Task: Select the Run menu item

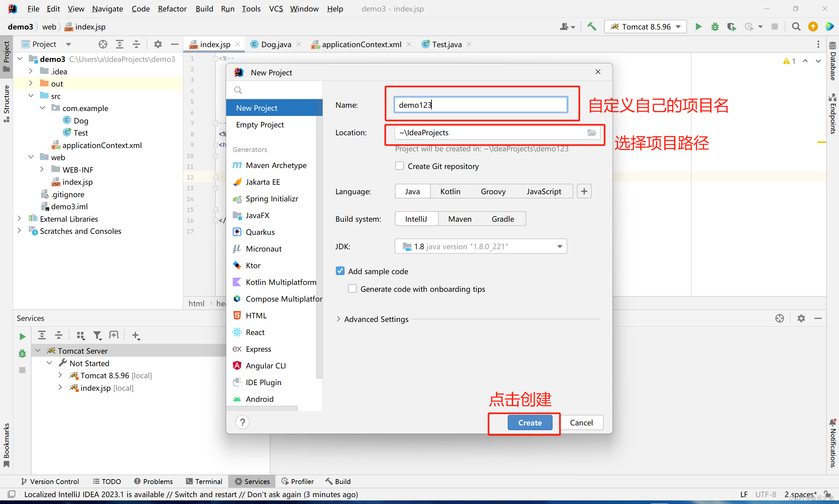Action: (x=228, y=9)
